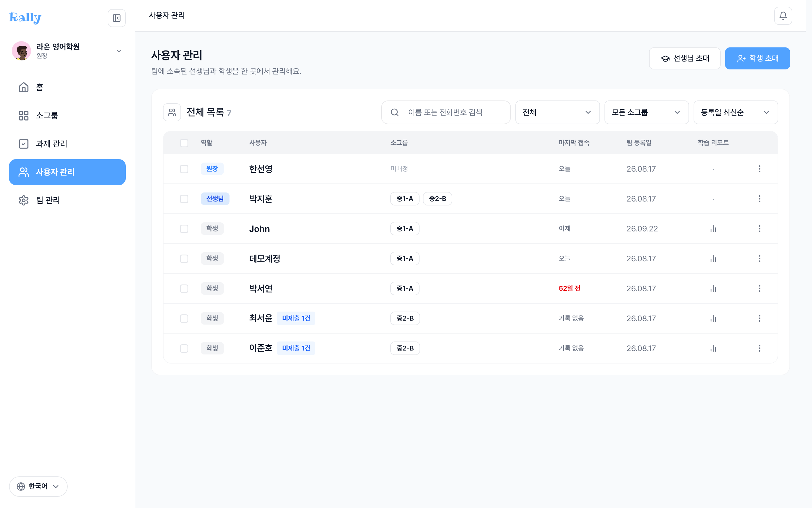Click 데모계정's 중1-A group tag
Image resolution: width=812 pixels, height=508 pixels.
(405, 258)
